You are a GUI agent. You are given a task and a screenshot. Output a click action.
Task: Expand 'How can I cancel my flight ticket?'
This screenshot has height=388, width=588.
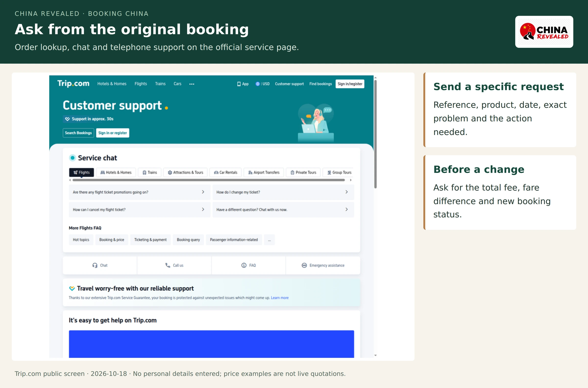[x=140, y=210]
